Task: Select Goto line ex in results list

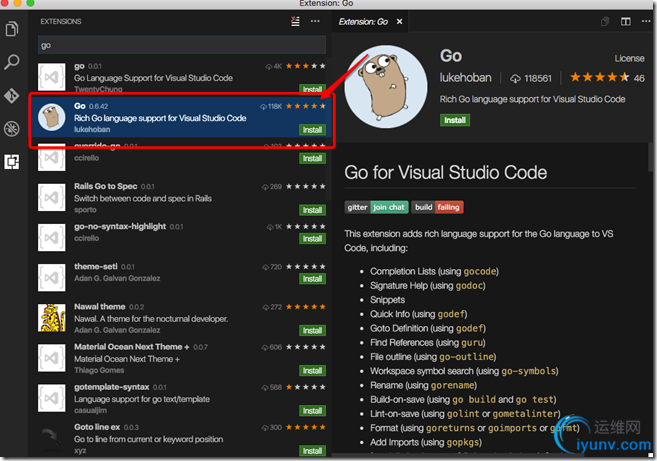Action: pyautogui.click(x=182, y=438)
